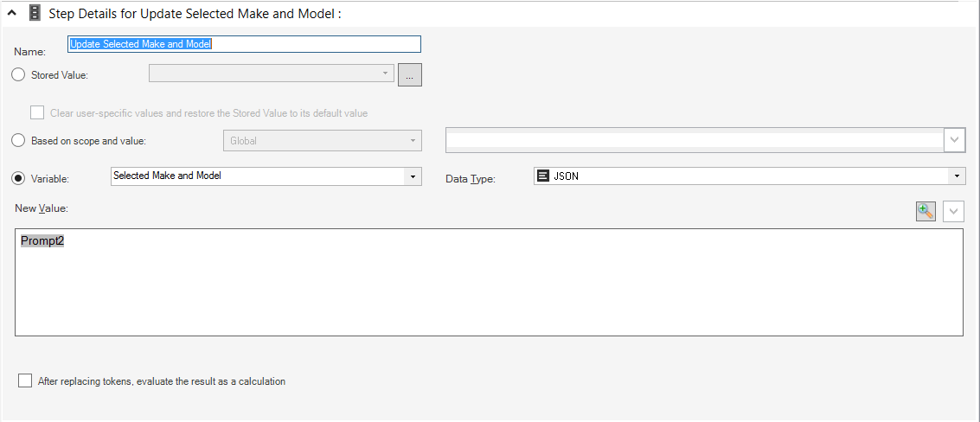Click the Stored Value ellipsis browse button
Image resolution: width=980 pixels, height=422 pixels.
point(410,75)
